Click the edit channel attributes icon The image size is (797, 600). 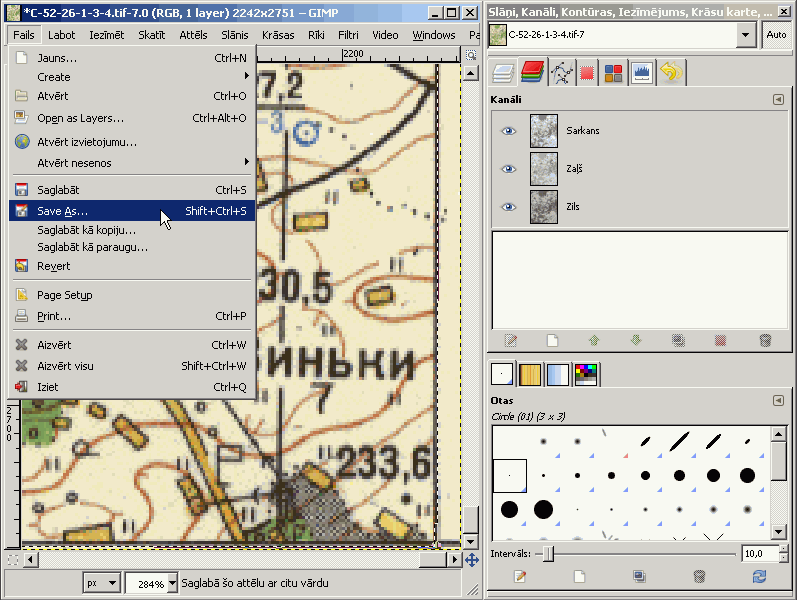coord(510,340)
